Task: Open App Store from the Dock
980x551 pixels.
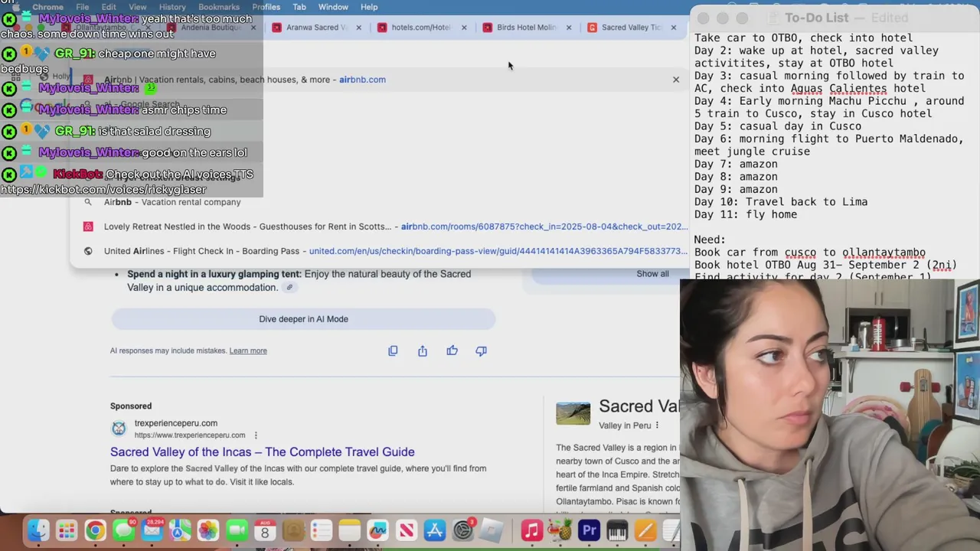Action: click(x=435, y=530)
